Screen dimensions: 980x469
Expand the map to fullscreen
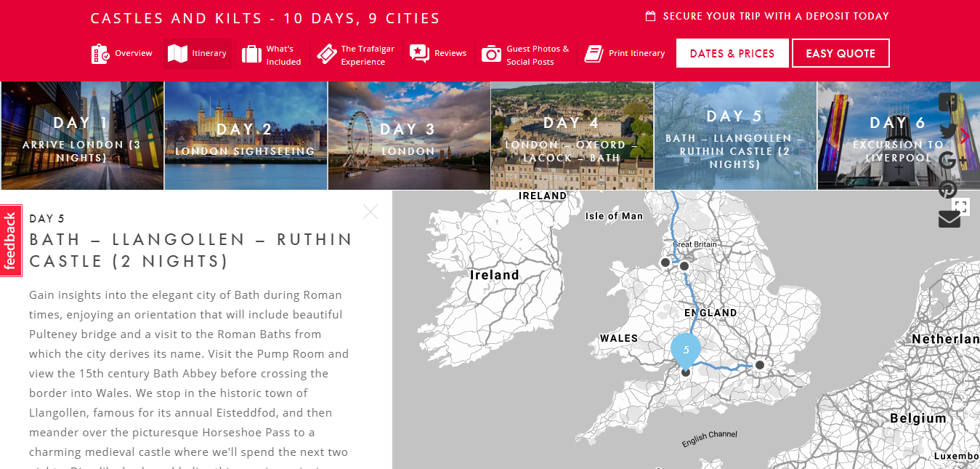961,207
